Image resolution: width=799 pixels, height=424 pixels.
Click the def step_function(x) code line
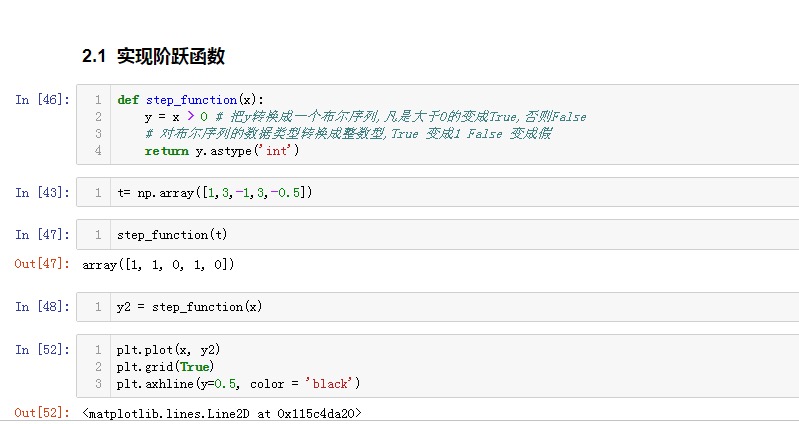[190, 100]
